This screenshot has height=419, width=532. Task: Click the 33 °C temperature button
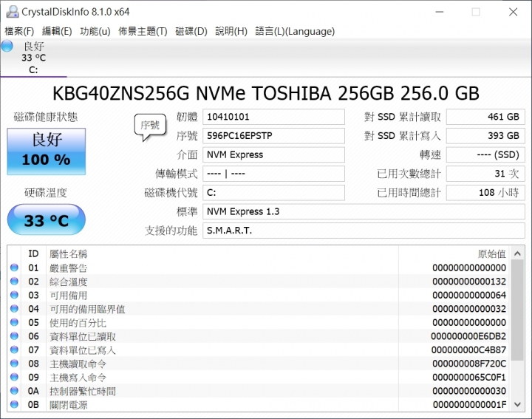click(46, 219)
